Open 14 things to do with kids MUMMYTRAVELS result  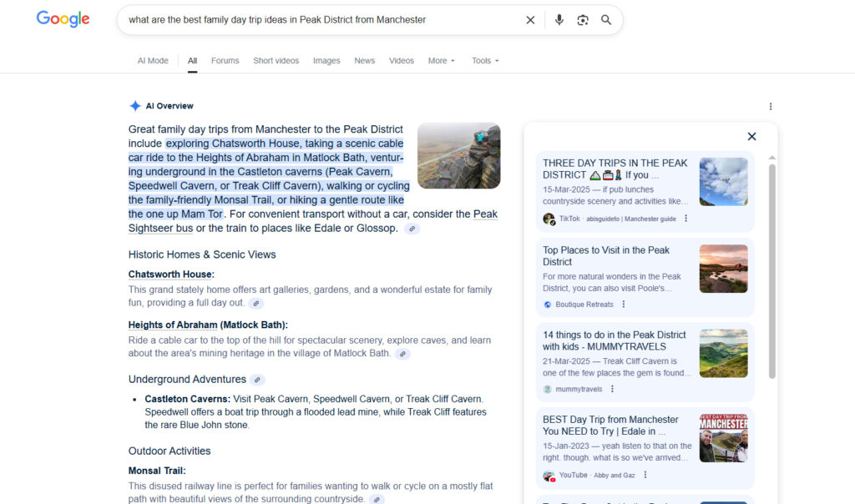coord(614,340)
